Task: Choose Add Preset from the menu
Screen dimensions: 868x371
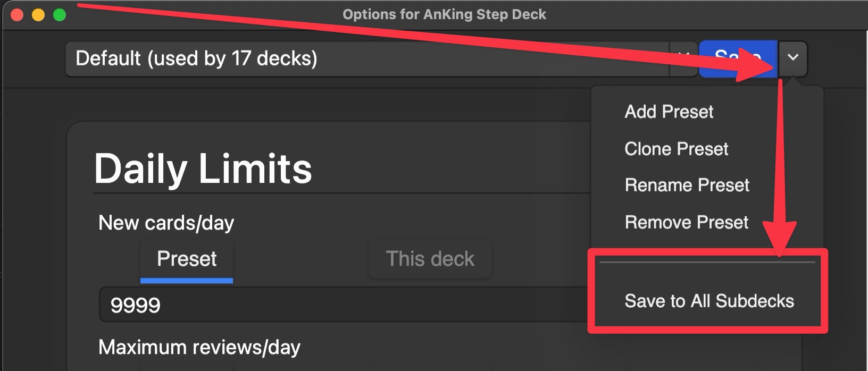Action: [x=669, y=112]
